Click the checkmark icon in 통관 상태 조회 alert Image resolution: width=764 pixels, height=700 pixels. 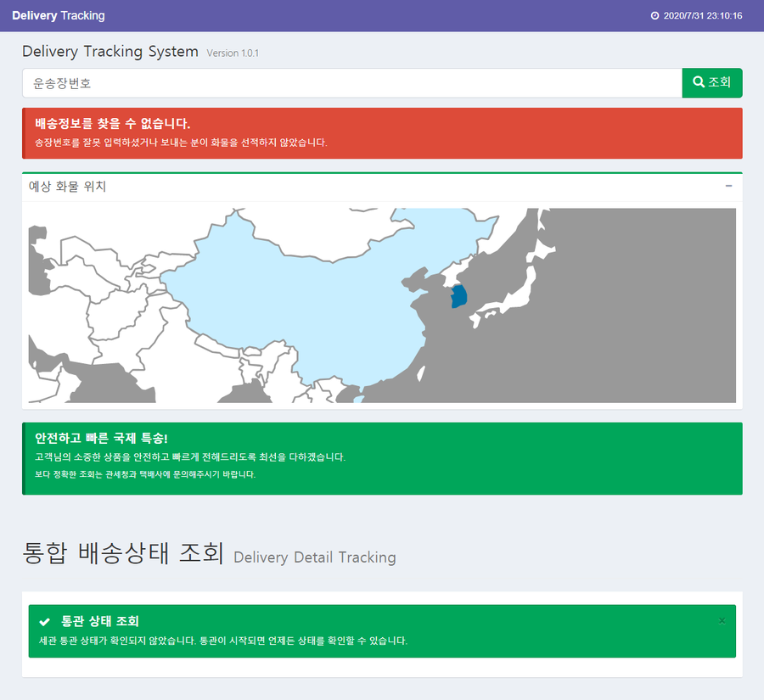click(x=44, y=621)
